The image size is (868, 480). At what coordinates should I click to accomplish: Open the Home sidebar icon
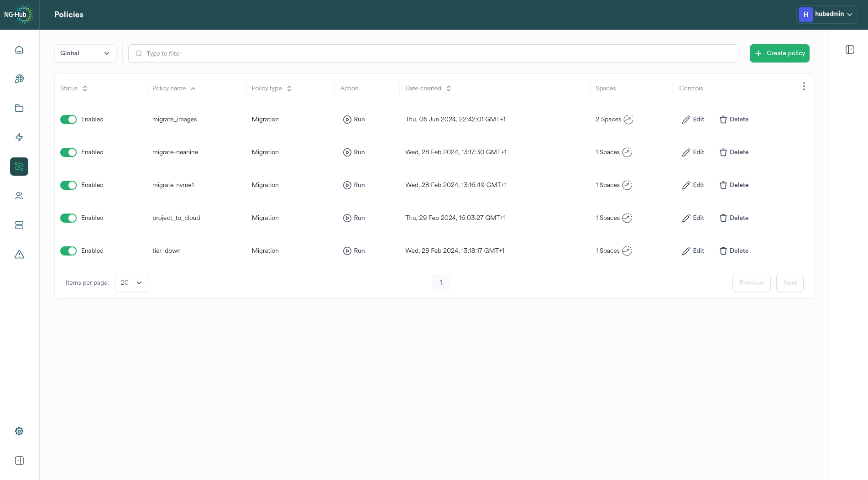[19, 49]
